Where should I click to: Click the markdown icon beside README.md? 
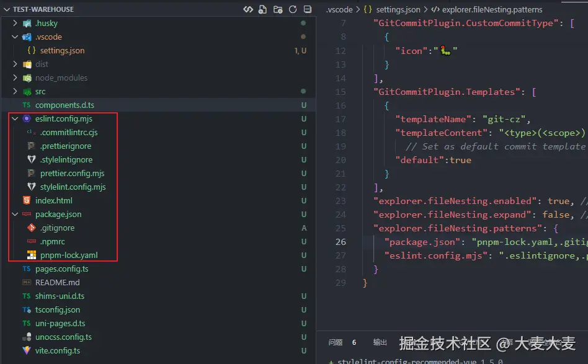(x=27, y=282)
